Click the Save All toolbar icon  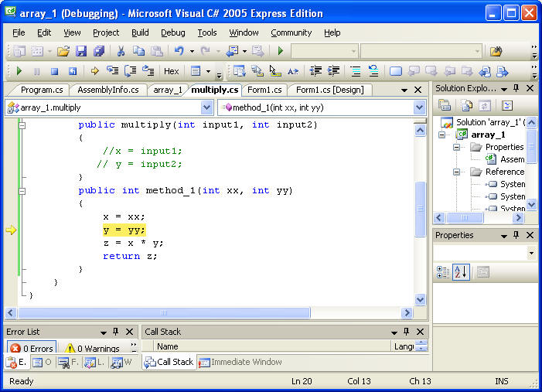pos(99,51)
